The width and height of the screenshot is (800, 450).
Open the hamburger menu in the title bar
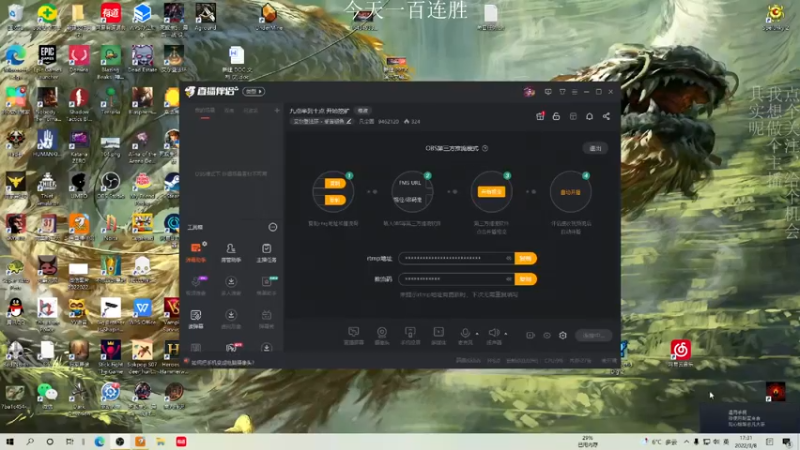tap(574, 92)
